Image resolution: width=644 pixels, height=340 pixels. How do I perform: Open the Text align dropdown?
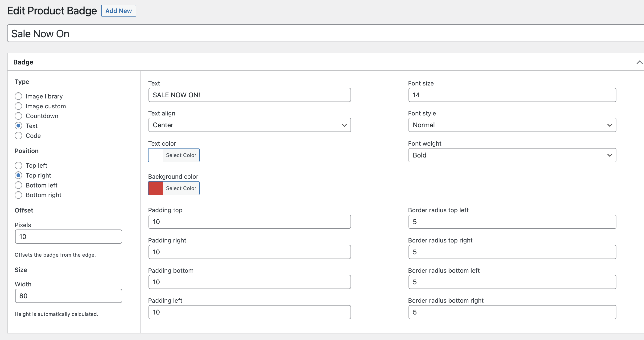(249, 125)
